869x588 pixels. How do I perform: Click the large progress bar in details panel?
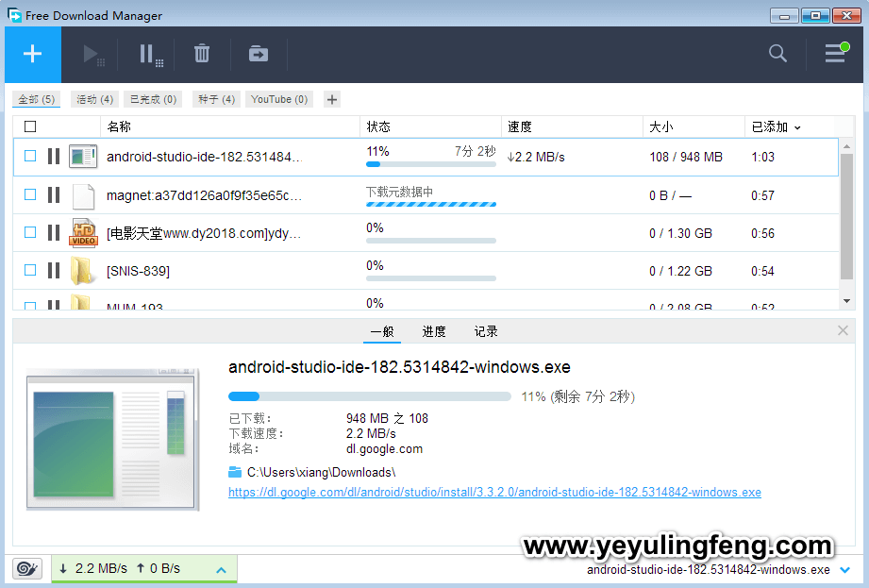(x=370, y=396)
